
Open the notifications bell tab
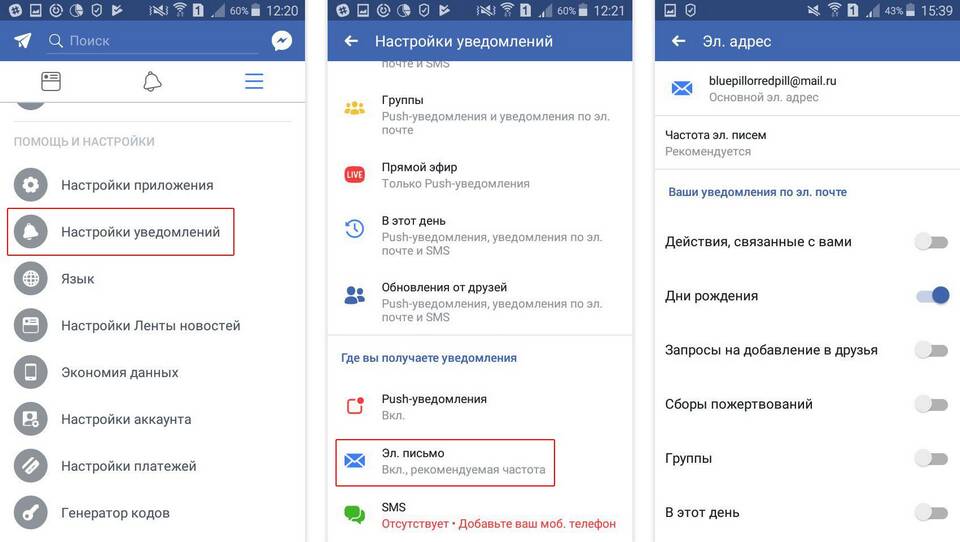tap(152, 81)
